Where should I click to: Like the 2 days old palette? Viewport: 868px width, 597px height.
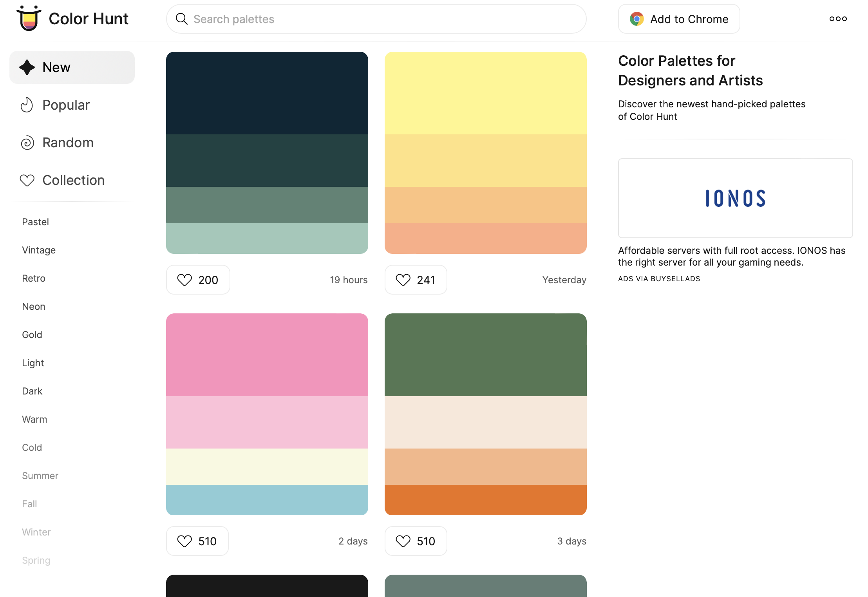pyautogui.click(x=197, y=541)
